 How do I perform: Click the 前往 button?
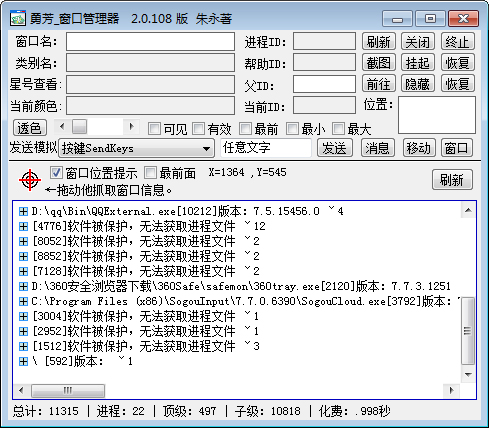379,83
